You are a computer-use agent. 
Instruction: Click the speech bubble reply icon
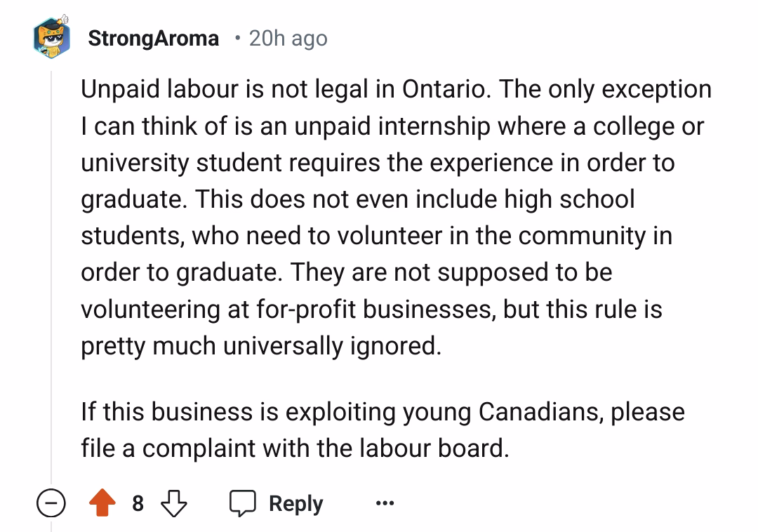tap(244, 504)
